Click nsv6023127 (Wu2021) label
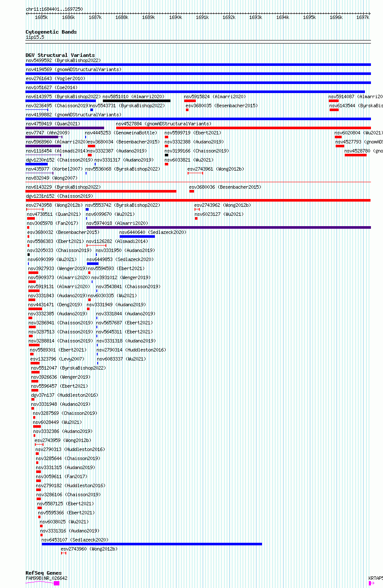Image resolution: width=383 pixels, height=588 pixels. [219, 215]
